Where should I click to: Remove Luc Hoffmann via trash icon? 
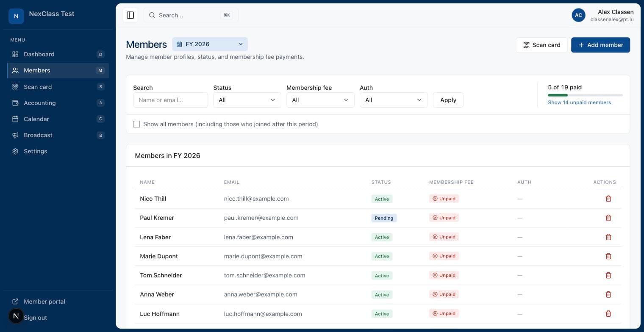608,314
